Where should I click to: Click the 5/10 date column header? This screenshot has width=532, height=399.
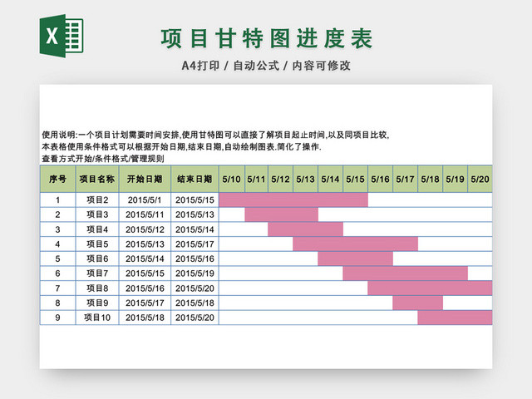pyautogui.click(x=231, y=179)
